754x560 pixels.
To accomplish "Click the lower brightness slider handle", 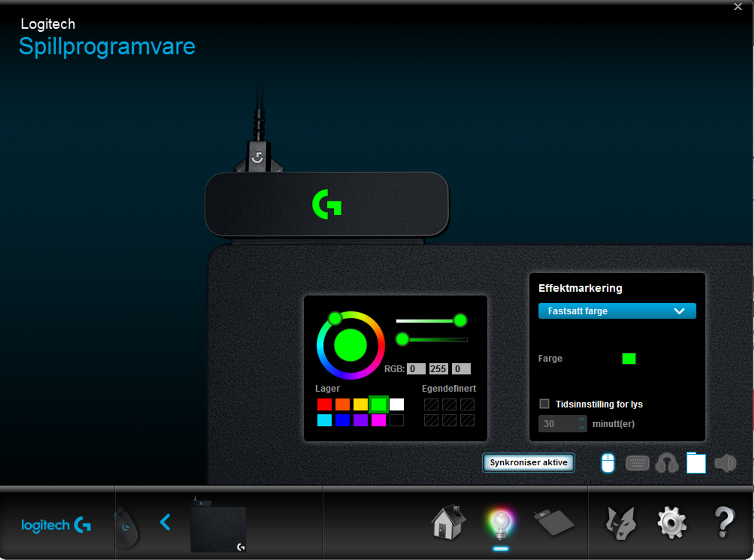I will (402, 339).
